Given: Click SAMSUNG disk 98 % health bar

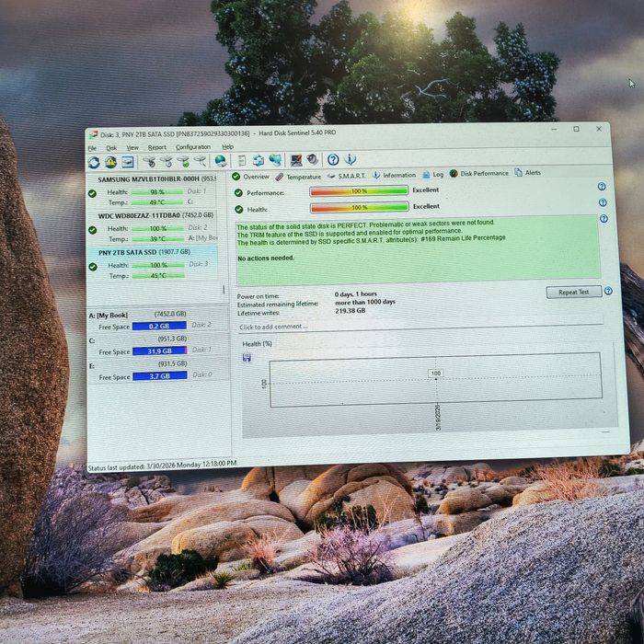Looking at the screenshot, I should (157, 191).
